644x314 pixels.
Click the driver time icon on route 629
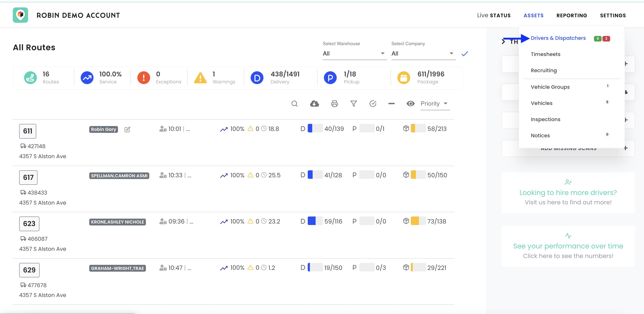(x=163, y=268)
